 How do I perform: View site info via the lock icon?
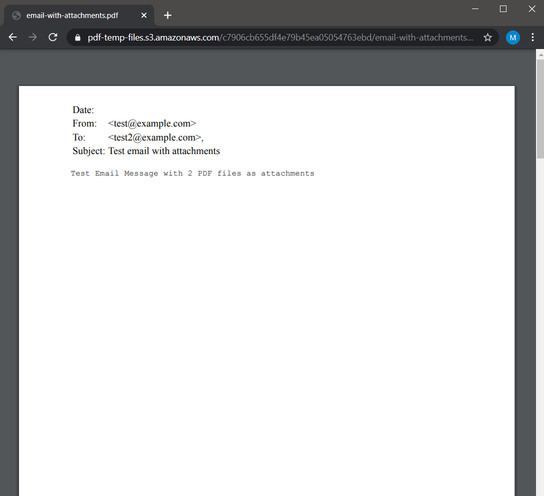pos(78,37)
